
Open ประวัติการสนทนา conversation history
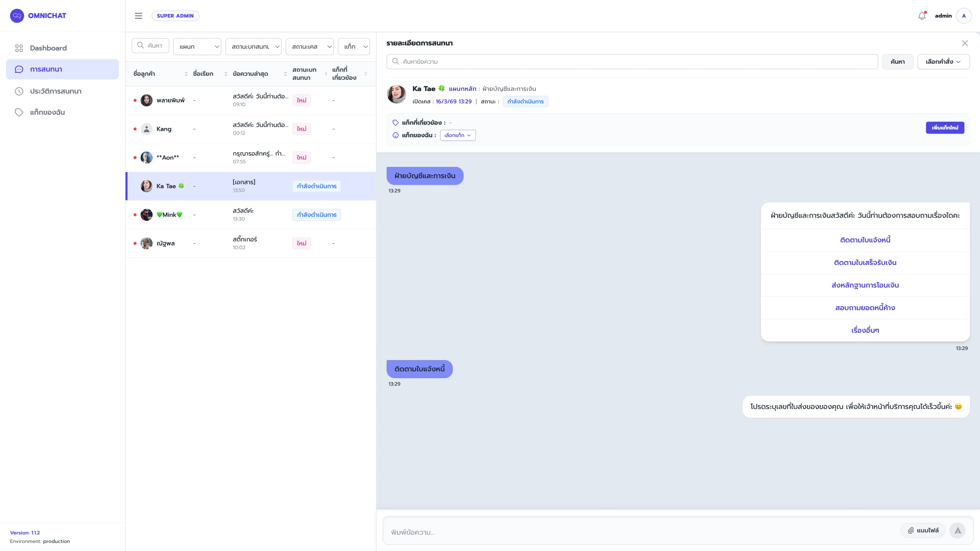(x=55, y=91)
